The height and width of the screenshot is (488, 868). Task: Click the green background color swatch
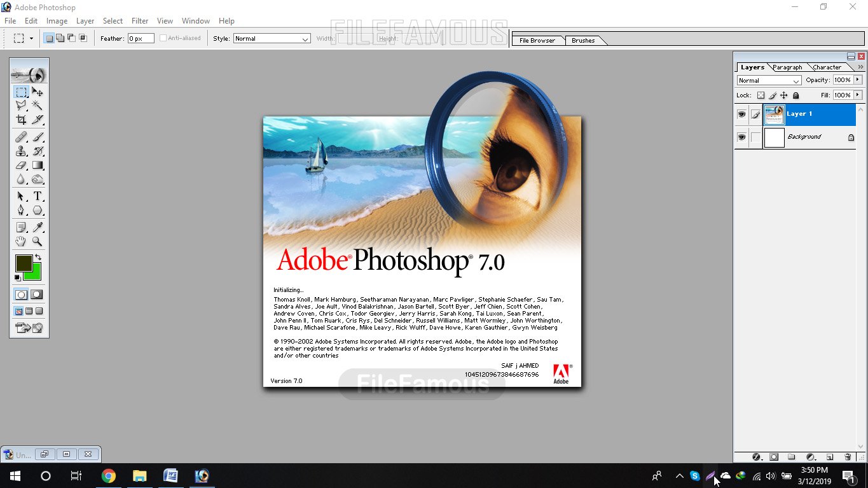(36, 274)
